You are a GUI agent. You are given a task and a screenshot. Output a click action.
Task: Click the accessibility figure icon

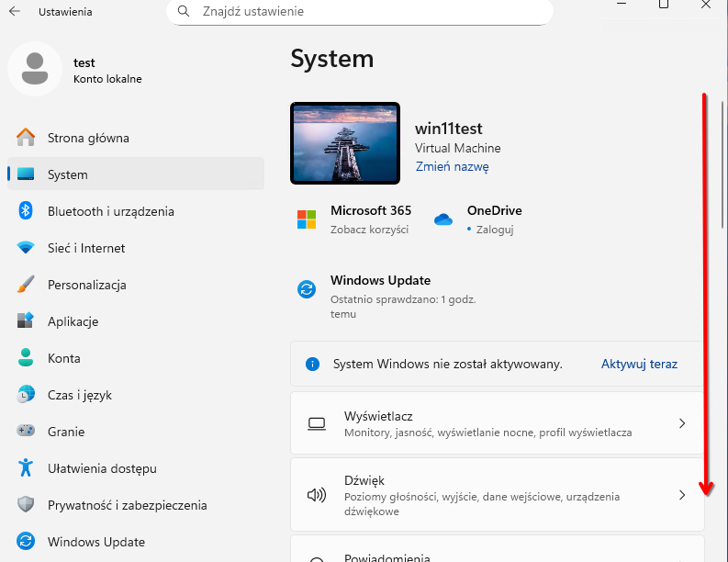[26, 467]
